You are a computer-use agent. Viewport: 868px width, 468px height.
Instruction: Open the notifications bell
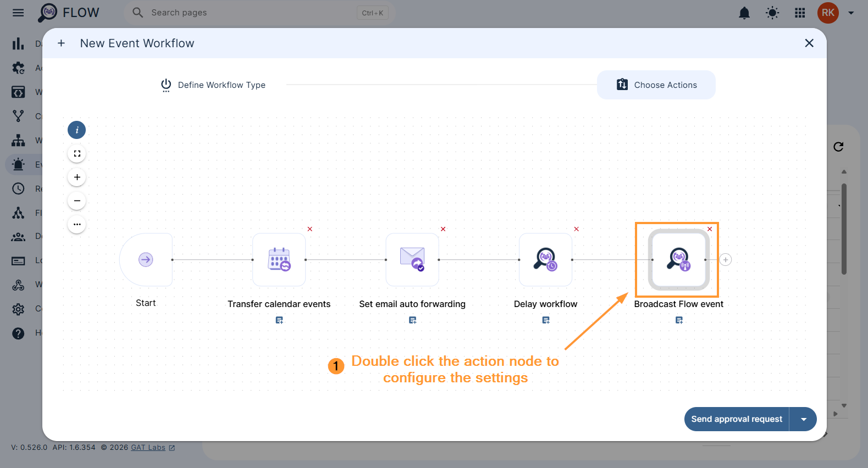(x=744, y=13)
